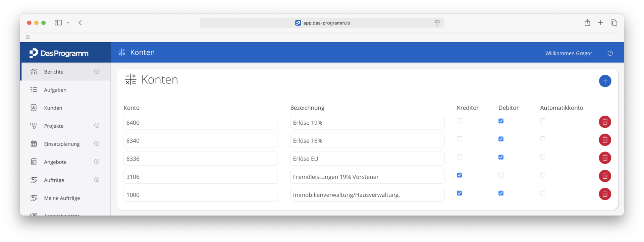Click the blue plus add-account button
The width and height of the screenshot is (644, 242).
tap(605, 81)
